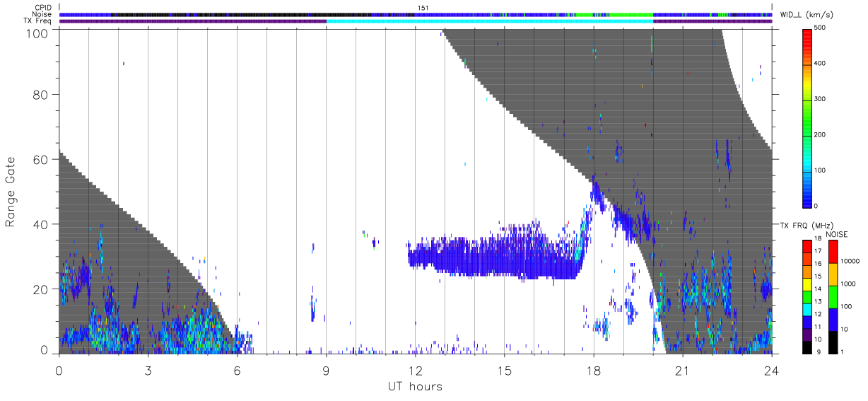Click the 10000 noise legend label
The width and height of the screenshot is (868, 401).
(849, 262)
